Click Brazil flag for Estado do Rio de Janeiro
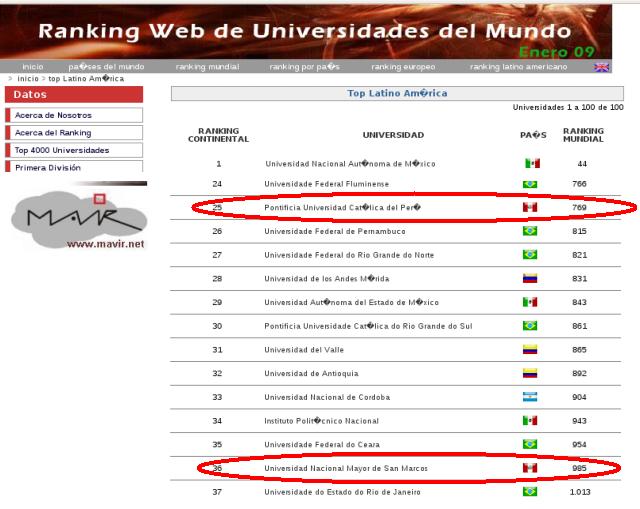 point(530,491)
